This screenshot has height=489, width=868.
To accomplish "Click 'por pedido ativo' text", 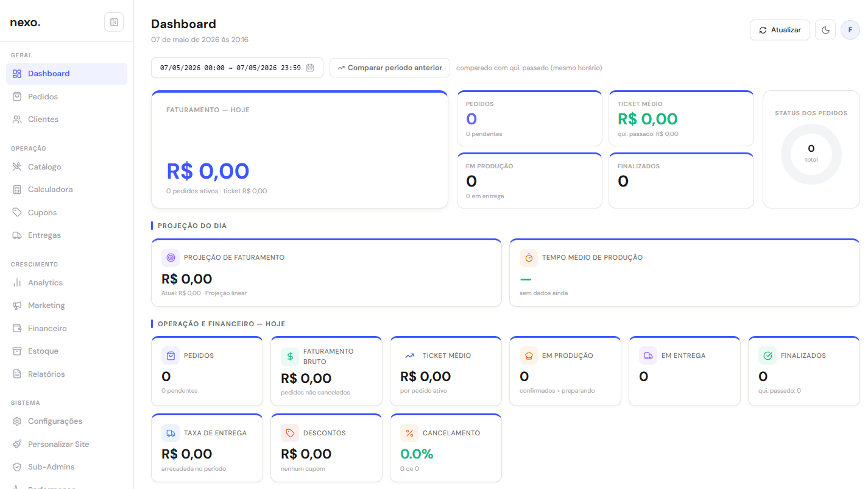I will (423, 391).
